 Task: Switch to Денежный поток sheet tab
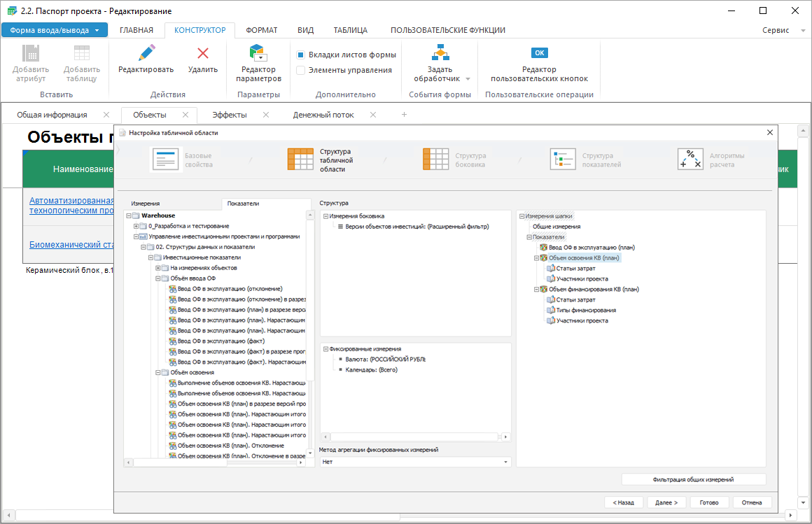pos(323,115)
